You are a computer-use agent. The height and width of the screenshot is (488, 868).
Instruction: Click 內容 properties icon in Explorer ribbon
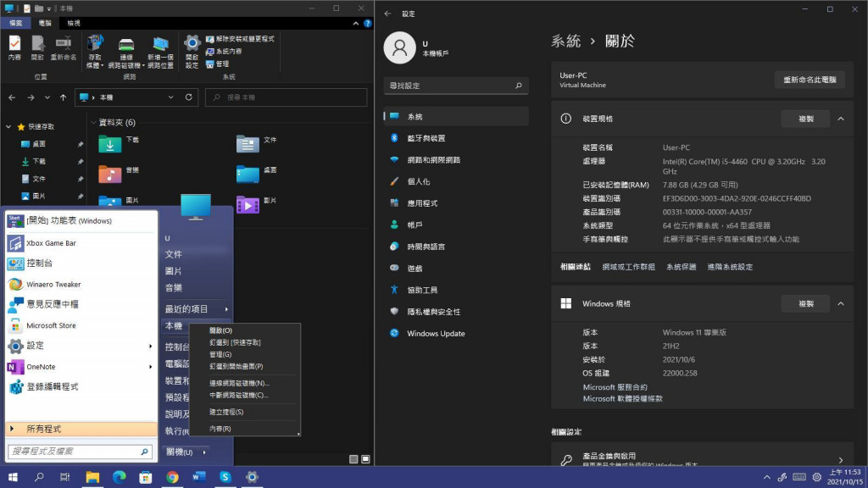[x=15, y=47]
